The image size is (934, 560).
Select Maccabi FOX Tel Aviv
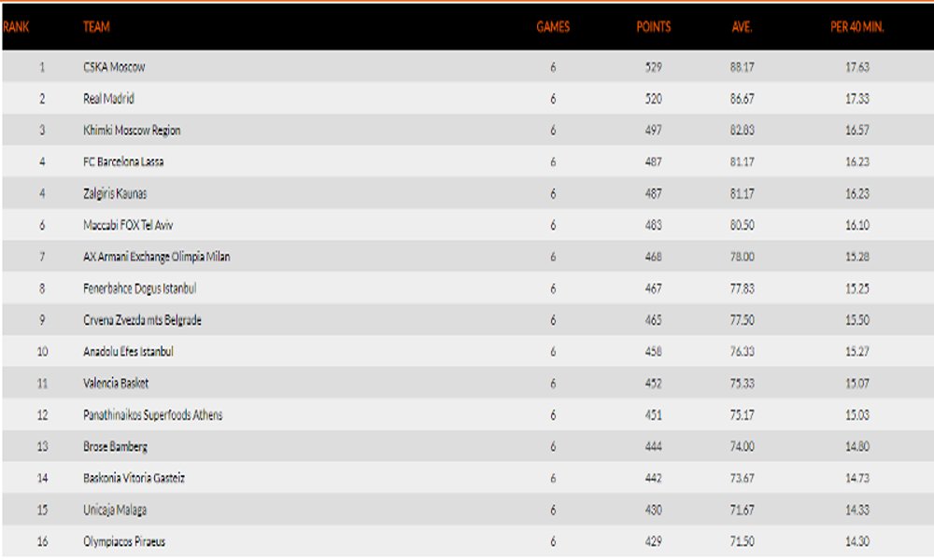pyautogui.click(x=128, y=225)
